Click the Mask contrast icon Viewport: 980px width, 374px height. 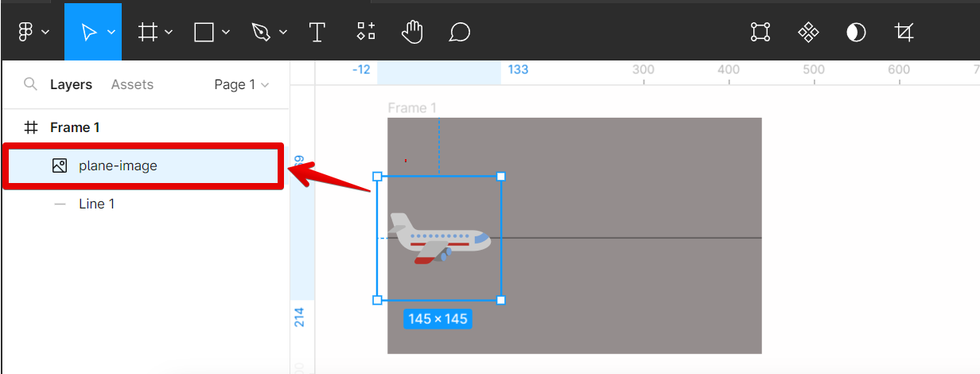856,32
